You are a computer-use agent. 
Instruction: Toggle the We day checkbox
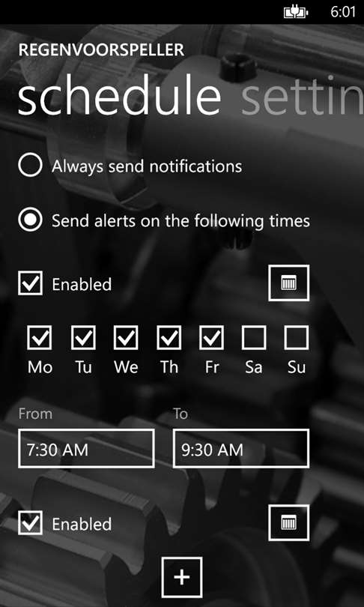point(126,337)
